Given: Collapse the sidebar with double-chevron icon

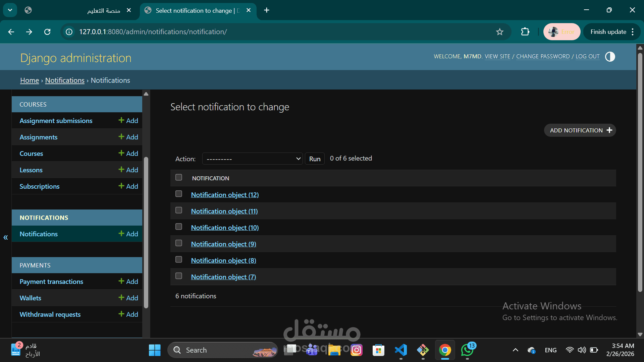Looking at the screenshot, I should (x=6, y=238).
